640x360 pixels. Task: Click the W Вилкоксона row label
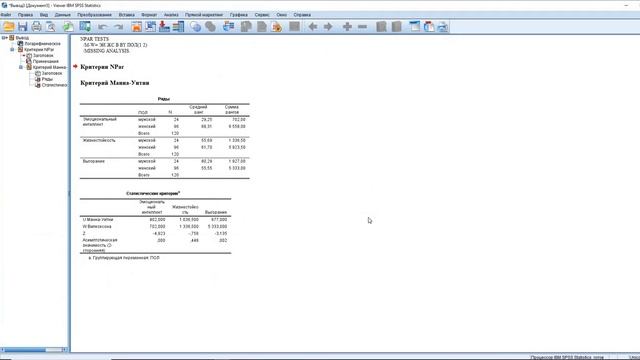pos(97,227)
